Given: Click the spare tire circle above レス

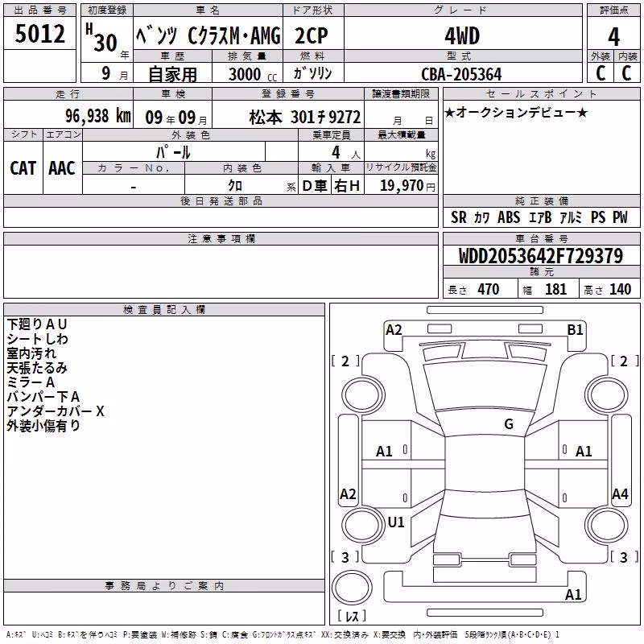Looking at the screenshot, I should [x=351, y=587].
